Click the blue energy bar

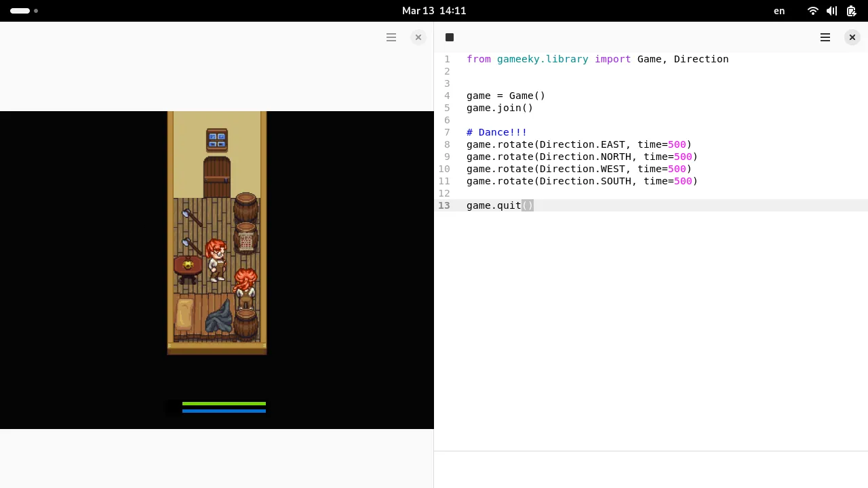[x=224, y=411]
